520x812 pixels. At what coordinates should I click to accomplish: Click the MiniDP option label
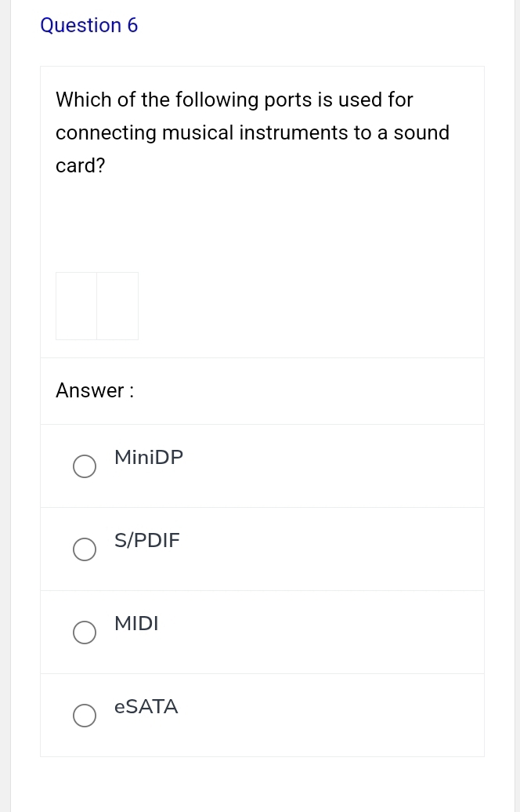[148, 457]
